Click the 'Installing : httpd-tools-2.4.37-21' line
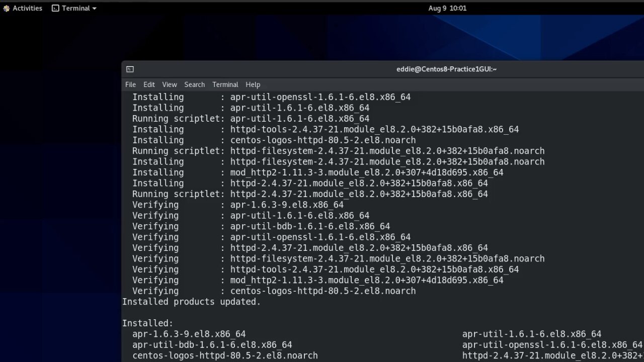The image size is (644, 362). coord(326,129)
